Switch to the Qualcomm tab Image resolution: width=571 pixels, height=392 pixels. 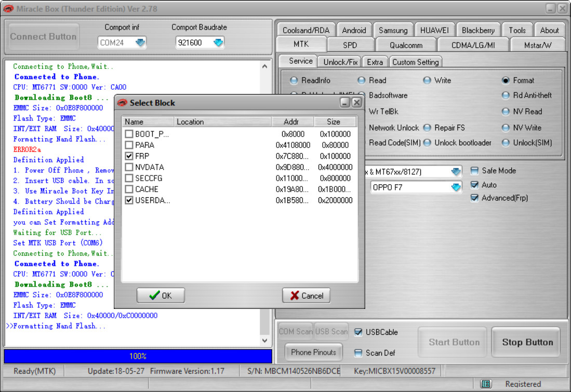pyautogui.click(x=406, y=45)
